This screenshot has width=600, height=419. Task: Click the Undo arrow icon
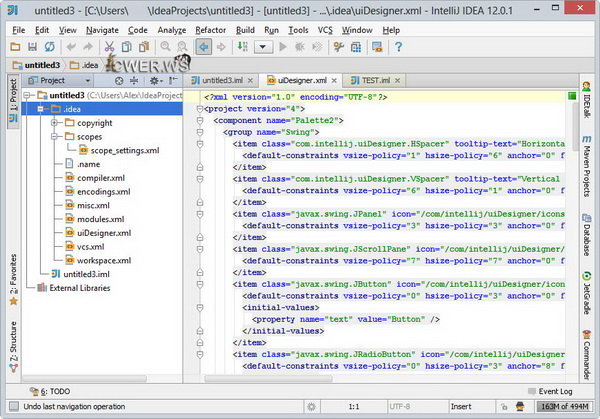(x=71, y=47)
